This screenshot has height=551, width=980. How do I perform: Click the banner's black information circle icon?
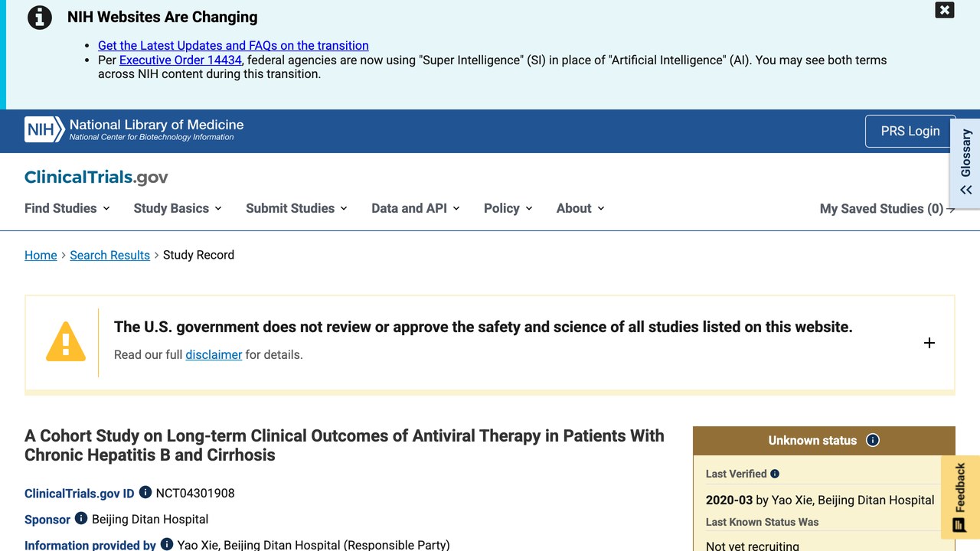pos(40,18)
